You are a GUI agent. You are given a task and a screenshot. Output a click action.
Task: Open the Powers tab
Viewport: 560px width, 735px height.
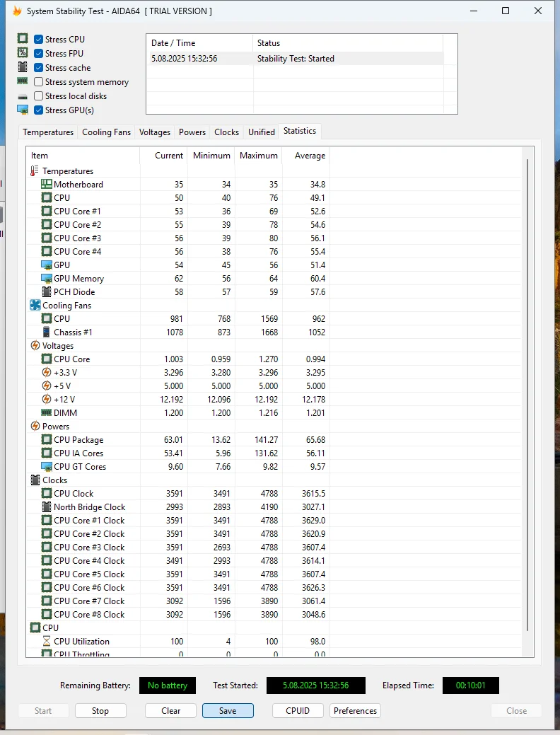click(192, 132)
